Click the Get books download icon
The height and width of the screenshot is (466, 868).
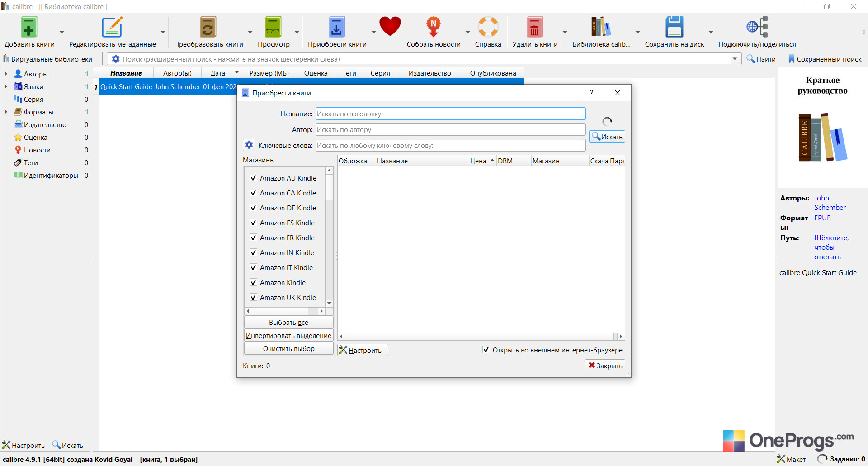tap(337, 27)
